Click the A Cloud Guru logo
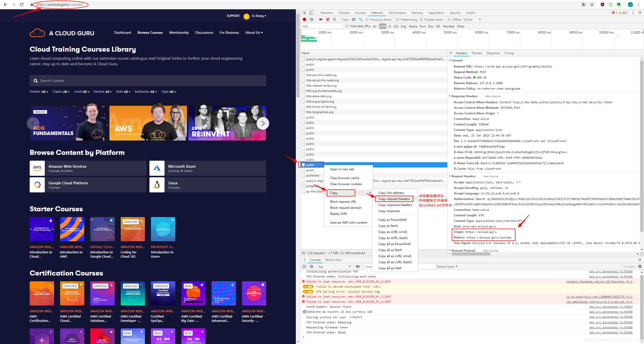Image resolution: width=644 pixels, height=344 pixels. [x=62, y=33]
